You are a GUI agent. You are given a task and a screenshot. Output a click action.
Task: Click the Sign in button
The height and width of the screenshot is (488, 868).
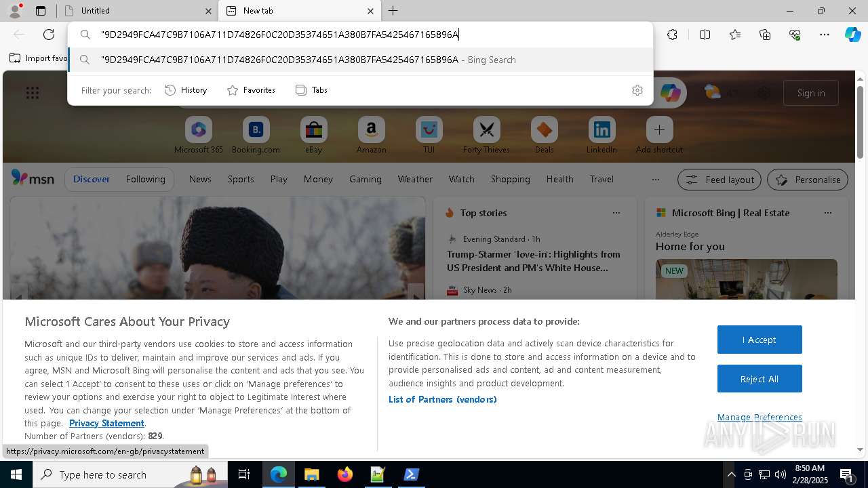click(811, 93)
